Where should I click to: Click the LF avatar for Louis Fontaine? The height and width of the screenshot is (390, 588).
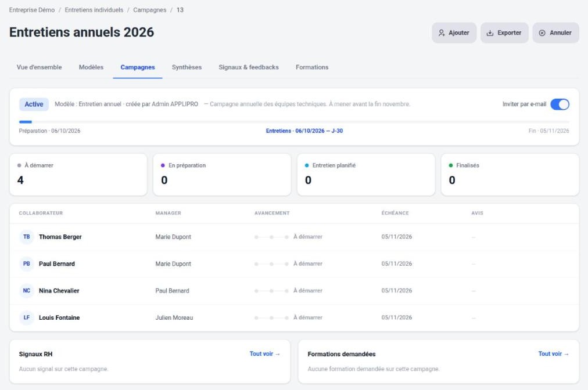tap(27, 317)
